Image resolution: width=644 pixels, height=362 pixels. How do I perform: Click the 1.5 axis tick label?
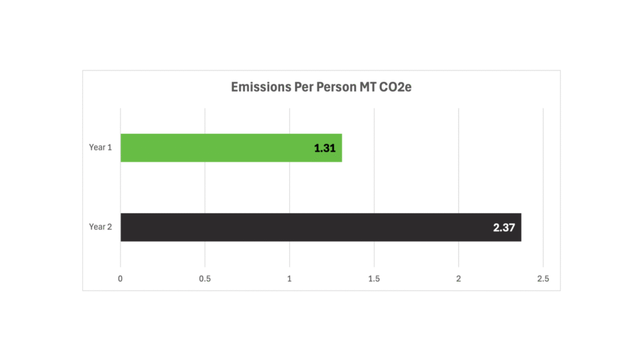(x=374, y=278)
